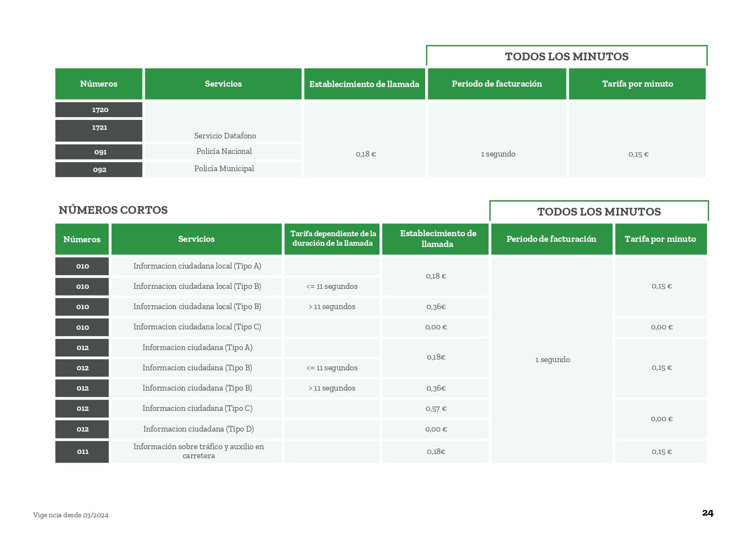Select Informacion ciudadana (Tipo D) row
This screenshot has height=535, width=756.
click(198, 429)
